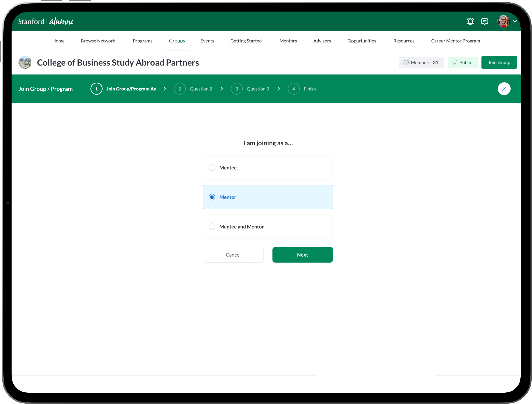
Task: Click the user profile avatar photo
Action: click(x=503, y=21)
